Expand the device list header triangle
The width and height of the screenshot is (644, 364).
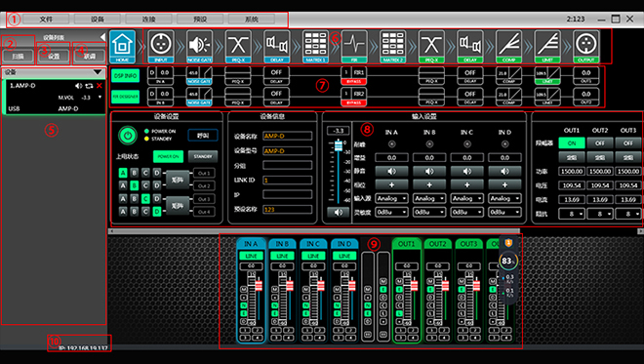pyautogui.click(x=98, y=72)
